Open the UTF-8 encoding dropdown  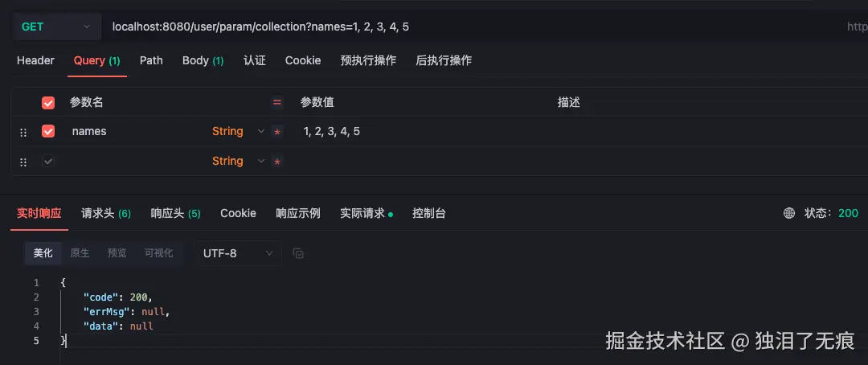pos(238,253)
